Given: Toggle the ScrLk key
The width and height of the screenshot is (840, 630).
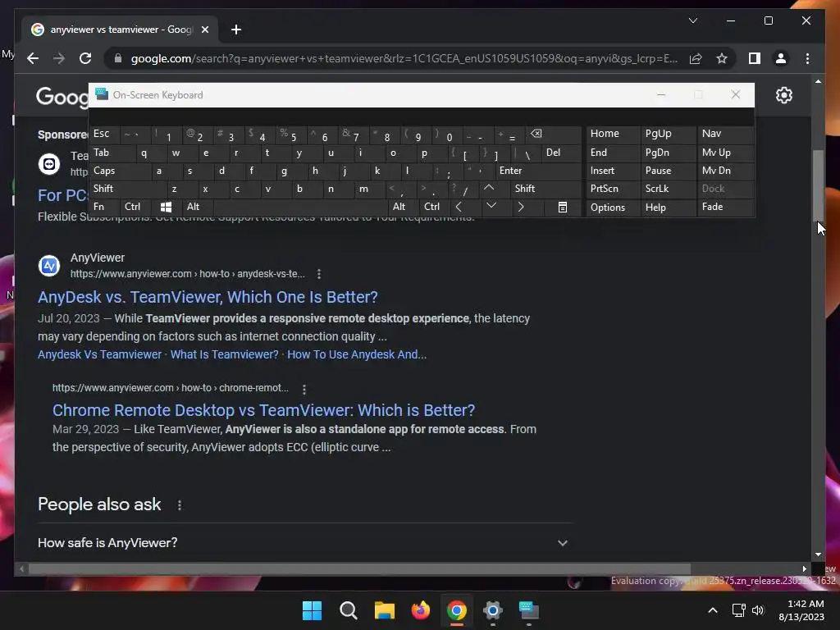Looking at the screenshot, I should (x=669, y=189).
